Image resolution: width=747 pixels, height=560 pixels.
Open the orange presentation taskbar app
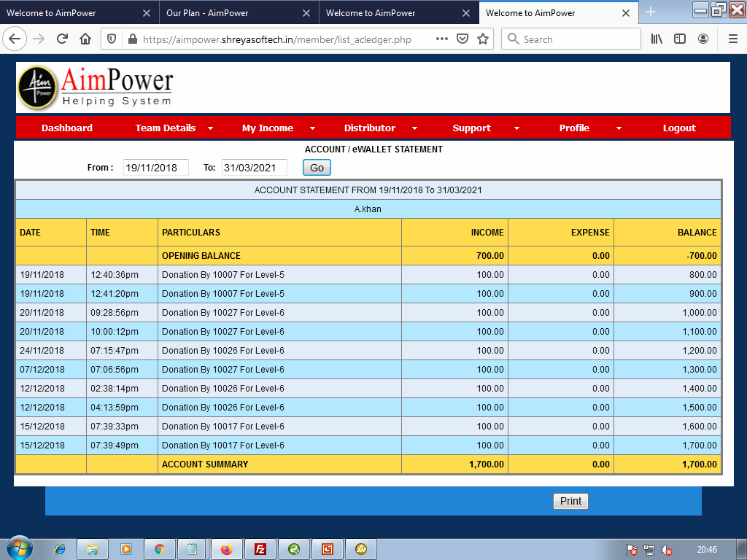[328, 550]
